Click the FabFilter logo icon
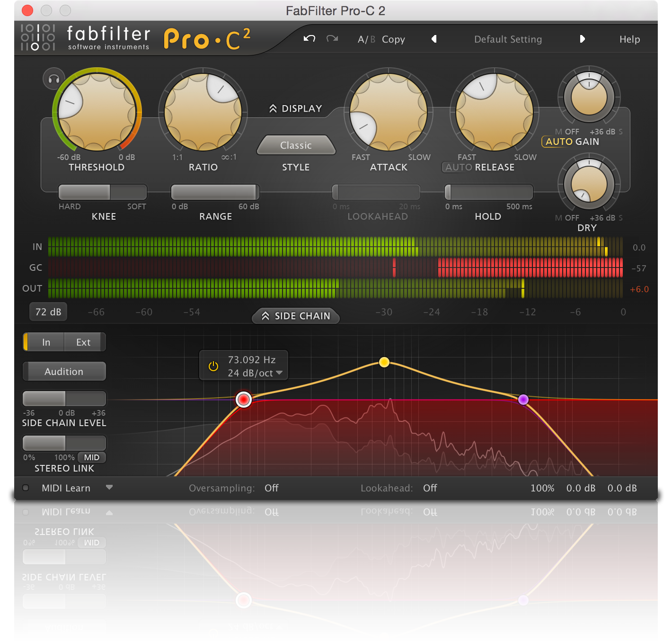This screenshot has height=642, width=672. coord(38,37)
